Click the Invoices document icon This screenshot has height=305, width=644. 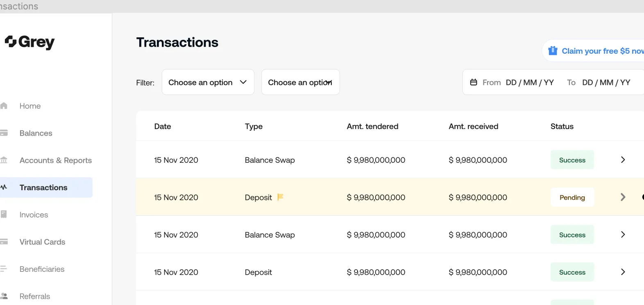tap(4, 214)
